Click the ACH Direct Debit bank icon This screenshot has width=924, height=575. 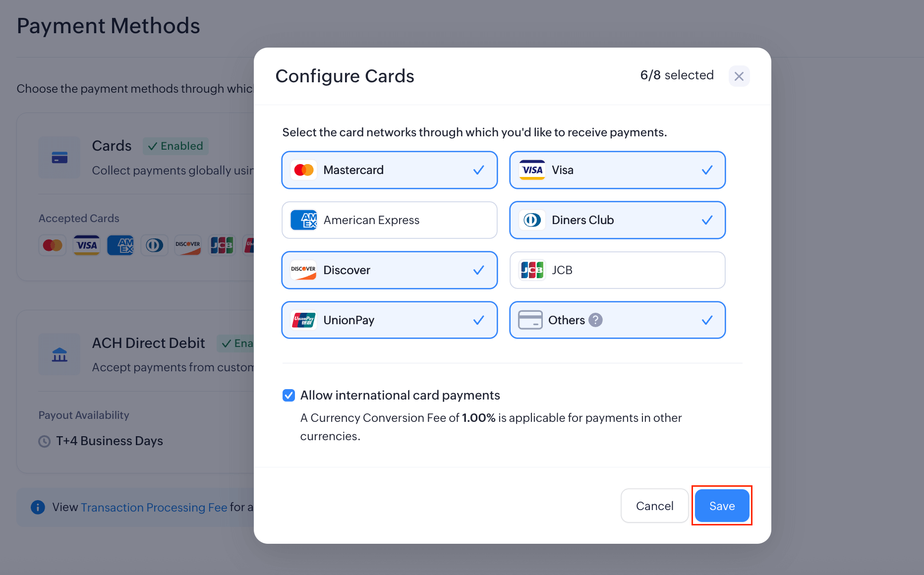pyautogui.click(x=59, y=354)
